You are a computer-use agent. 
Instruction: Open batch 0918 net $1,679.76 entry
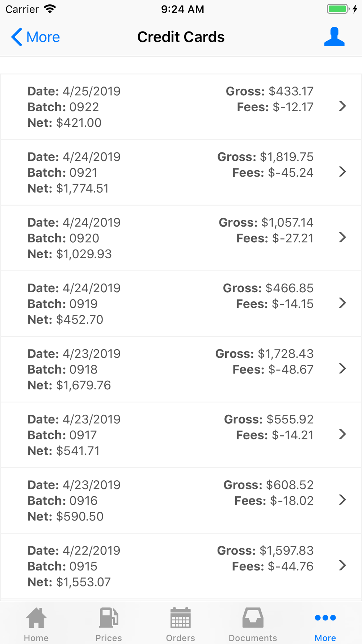181,369
